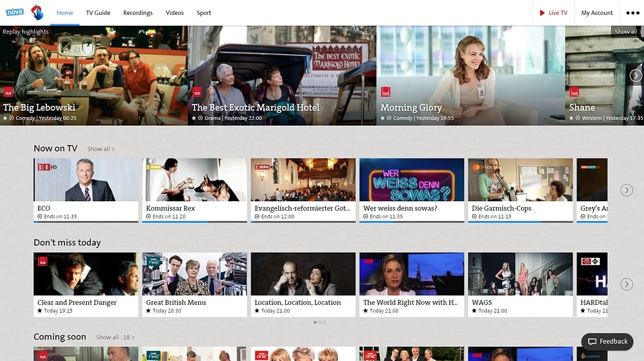The width and height of the screenshot is (644, 361).
Task: Open Kommissar Rex program card
Action: click(194, 190)
